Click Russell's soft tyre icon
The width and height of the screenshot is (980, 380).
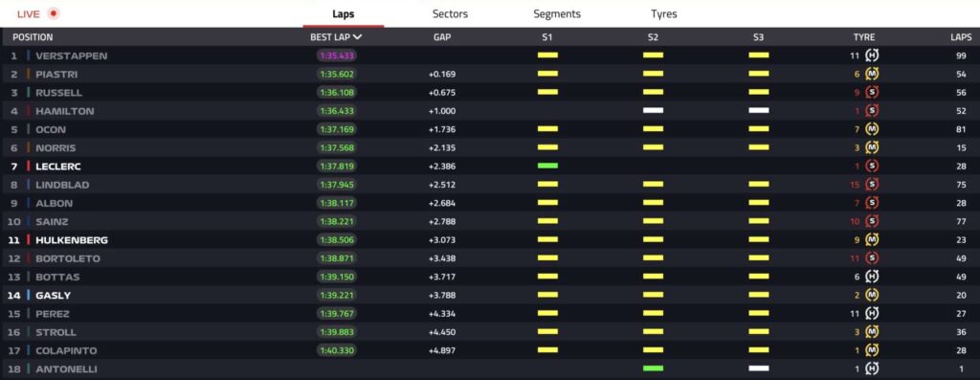[x=872, y=93]
